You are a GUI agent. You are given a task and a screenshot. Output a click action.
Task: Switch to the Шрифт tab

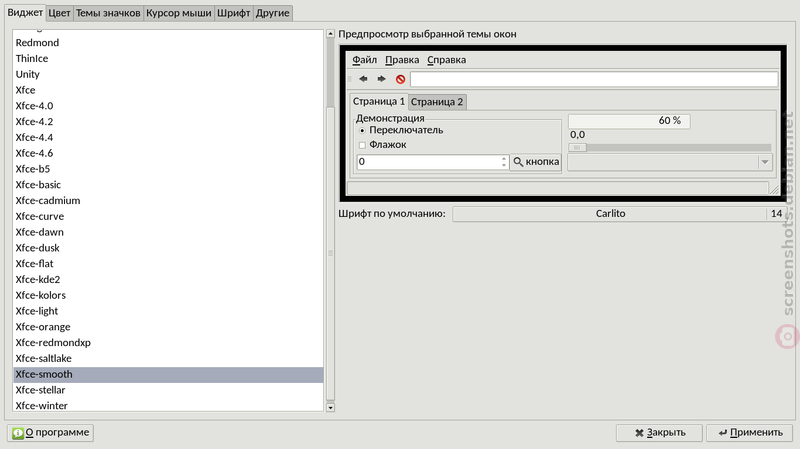[x=234, y=13]
